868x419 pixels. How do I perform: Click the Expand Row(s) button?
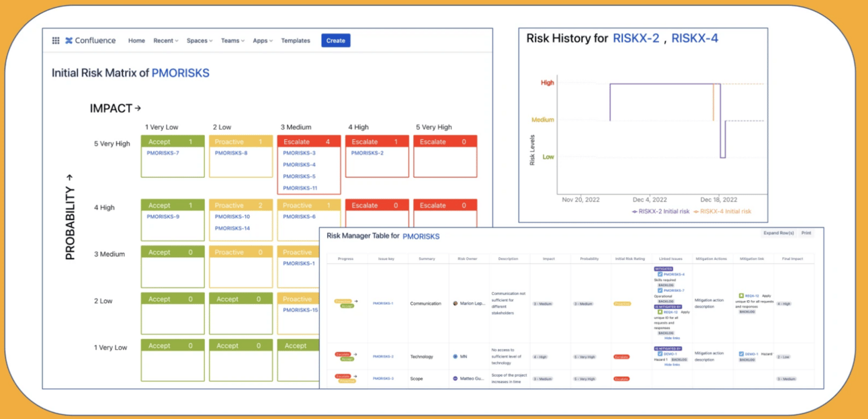pyautogui.click(x=778, y=233)
